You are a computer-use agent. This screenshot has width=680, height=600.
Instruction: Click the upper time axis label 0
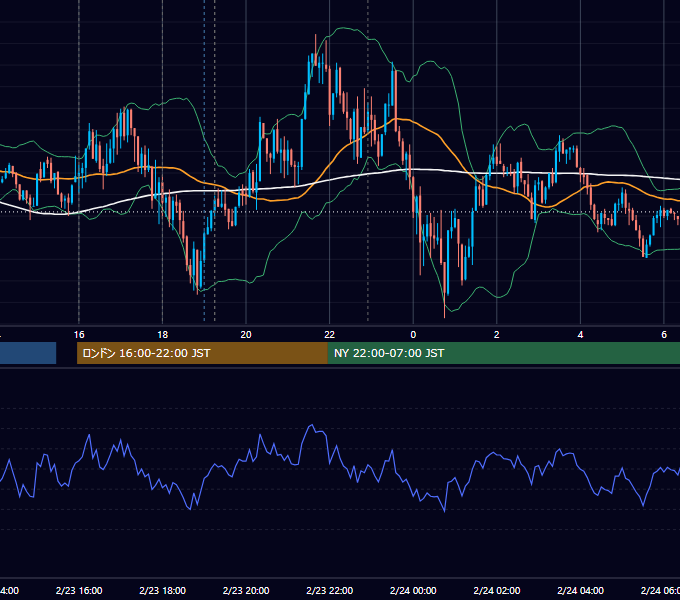pyautogui.click(x=413, y=335)
